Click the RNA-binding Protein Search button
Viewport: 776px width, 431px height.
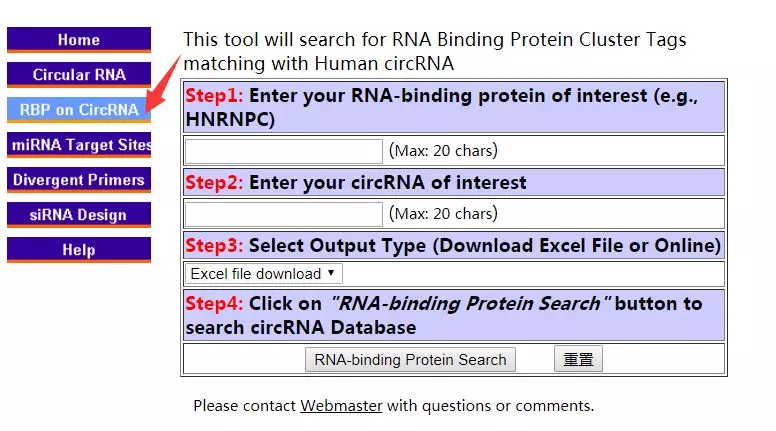pos(410,359)
